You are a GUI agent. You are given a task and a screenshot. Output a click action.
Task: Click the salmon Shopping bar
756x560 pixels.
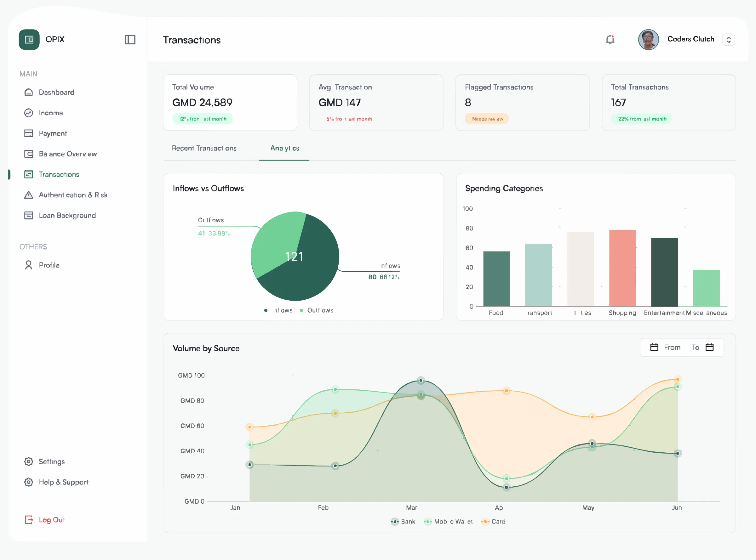(x=623, y=268)
